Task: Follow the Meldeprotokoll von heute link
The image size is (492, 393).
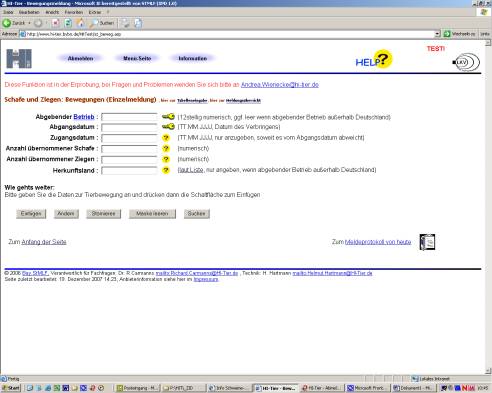Action: [x=378, y=242]
